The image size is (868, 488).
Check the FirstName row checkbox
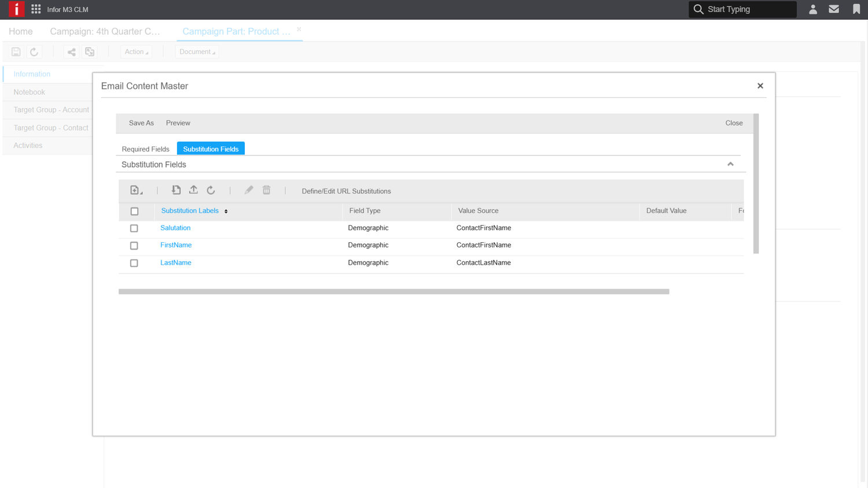tap(134, 246)
